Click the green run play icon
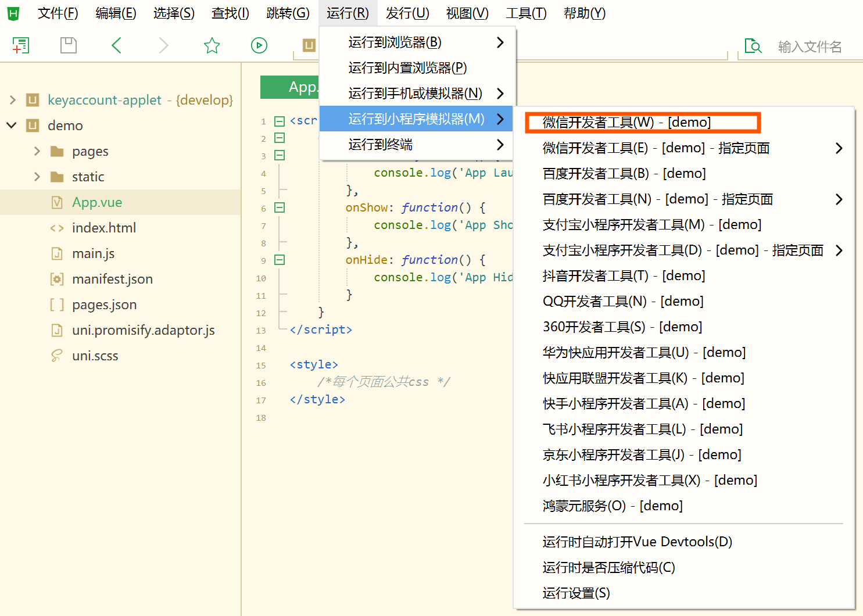The height and width of the screenshot is (616, 863). 259,45
